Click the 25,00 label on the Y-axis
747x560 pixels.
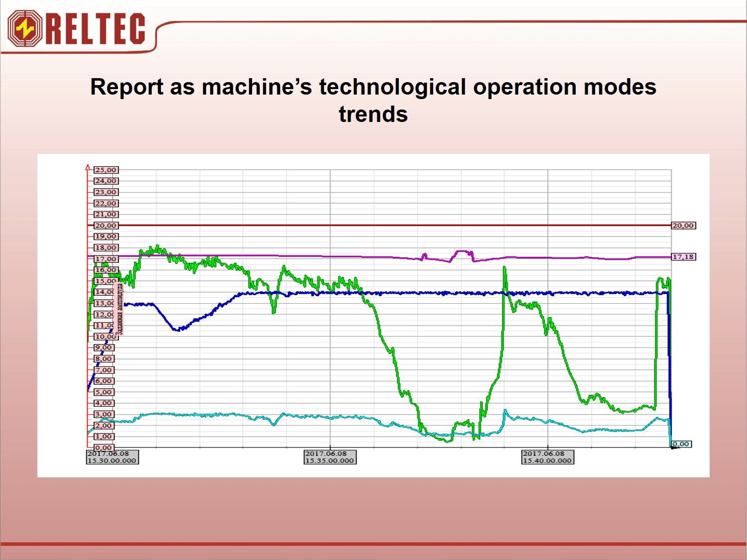tap(106, 170)
